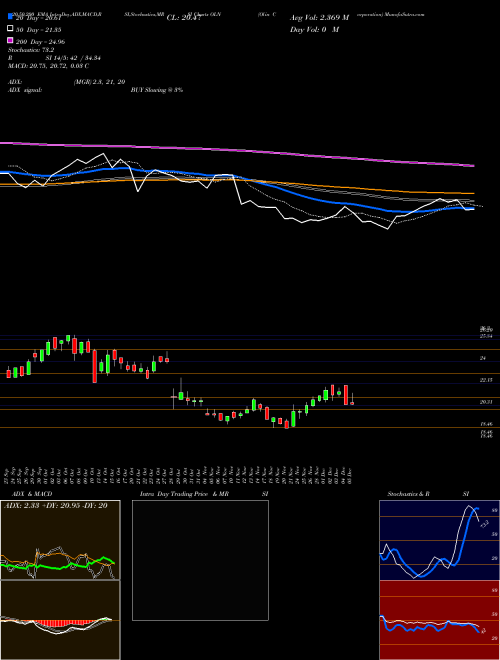The image size is (500, 660).
Task: Click the 'MACD: 20.73, 20.72, 0.03 C' readout
Action: 48,66
